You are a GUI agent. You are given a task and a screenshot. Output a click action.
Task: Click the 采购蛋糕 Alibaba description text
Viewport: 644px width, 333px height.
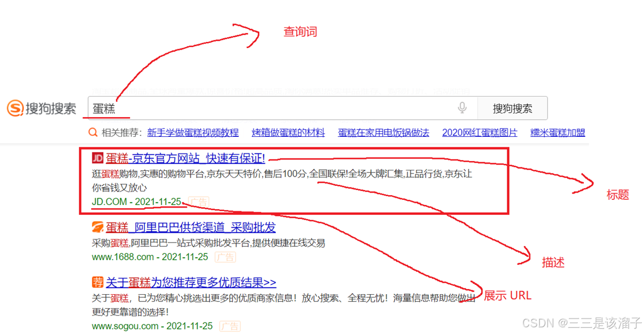coord(208,243)
